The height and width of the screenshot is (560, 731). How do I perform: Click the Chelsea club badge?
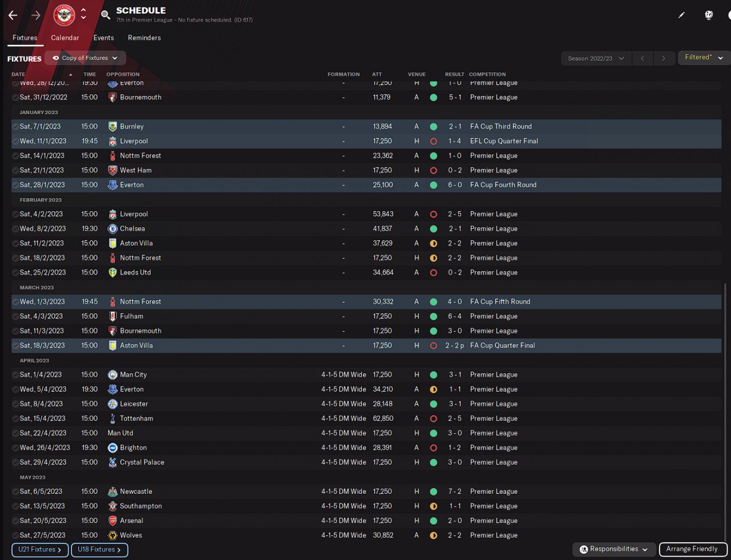(x=113, y=229)
